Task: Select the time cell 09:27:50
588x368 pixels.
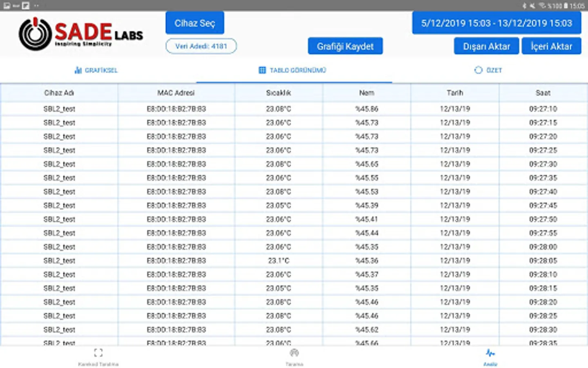Action: 543,219
